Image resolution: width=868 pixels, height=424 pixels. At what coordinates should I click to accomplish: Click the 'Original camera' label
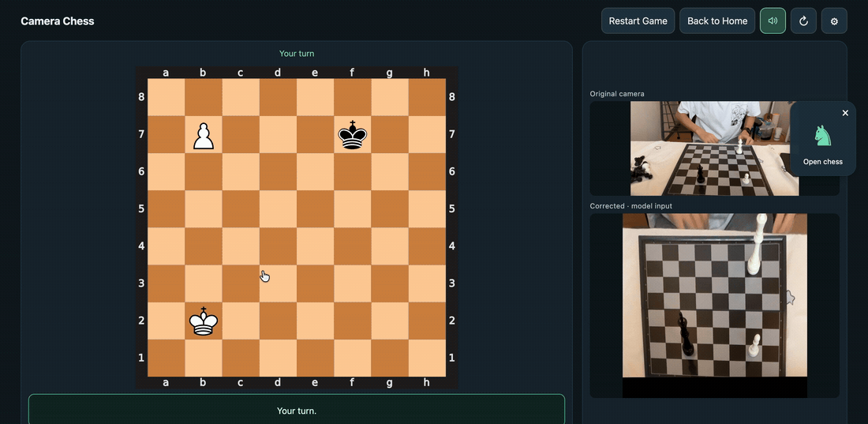coord(617,94)
